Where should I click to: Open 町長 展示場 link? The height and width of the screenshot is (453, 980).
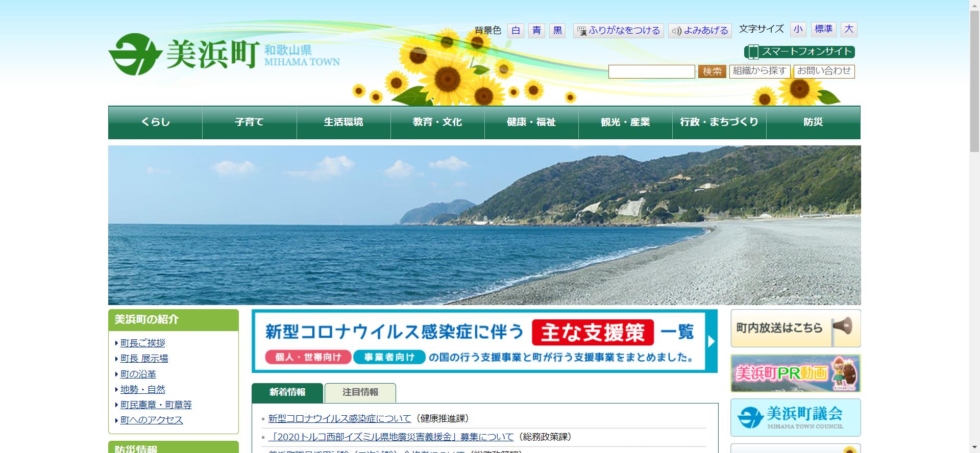click(144, 359)
